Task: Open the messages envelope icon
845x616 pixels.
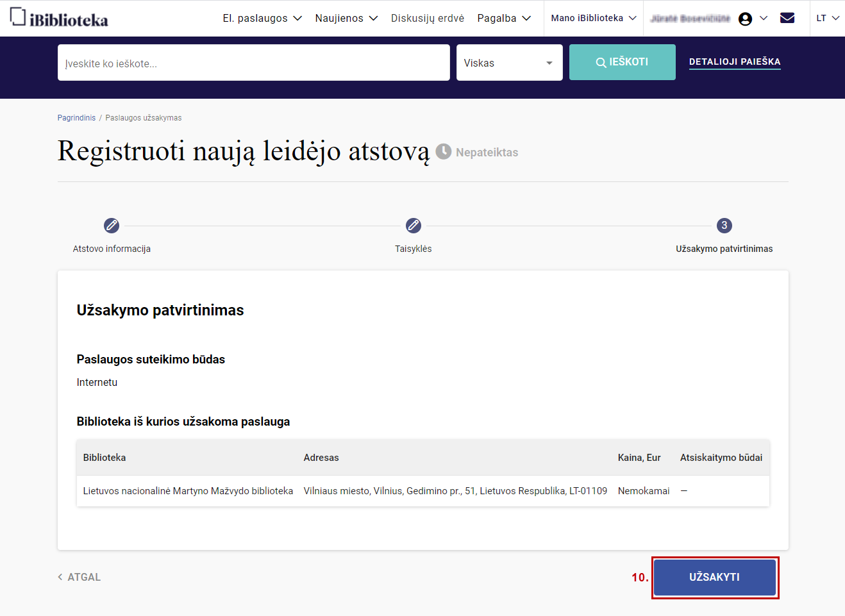Action: [787, 18]
